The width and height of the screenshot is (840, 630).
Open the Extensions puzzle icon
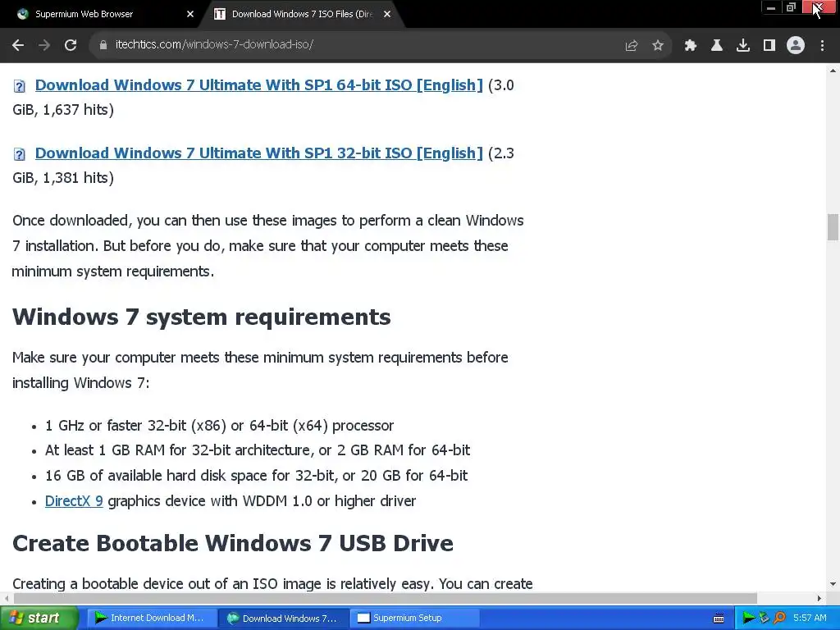pos(691,46)
